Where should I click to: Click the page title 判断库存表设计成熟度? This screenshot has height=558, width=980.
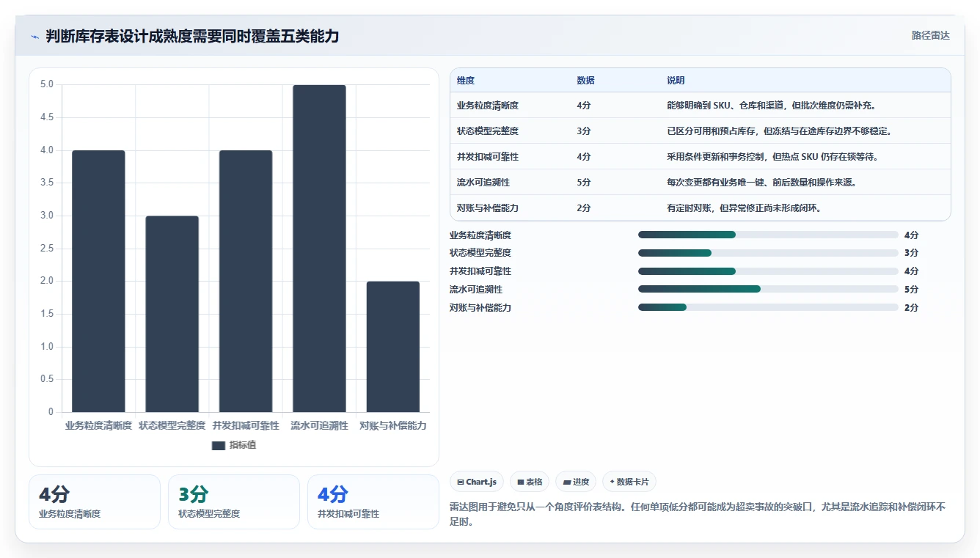point(192,36)
